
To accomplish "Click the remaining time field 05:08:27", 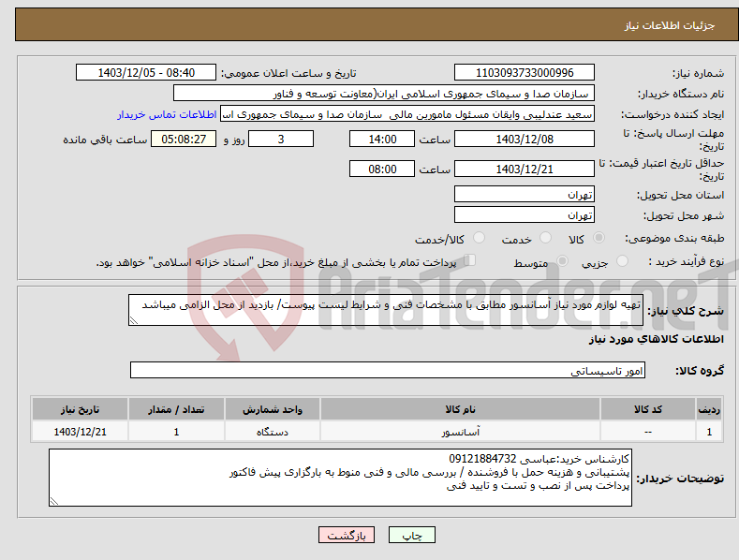I will (x=184, y=139).
